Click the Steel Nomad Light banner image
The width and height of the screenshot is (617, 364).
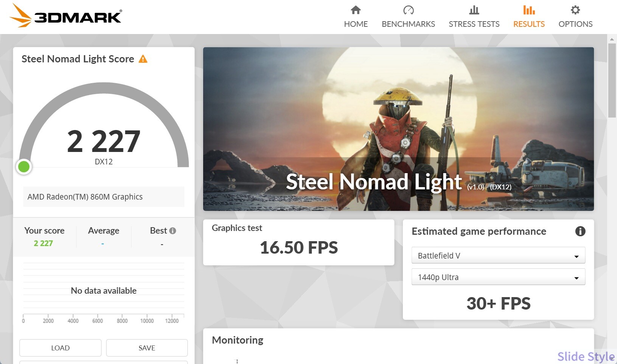(398, 129)
